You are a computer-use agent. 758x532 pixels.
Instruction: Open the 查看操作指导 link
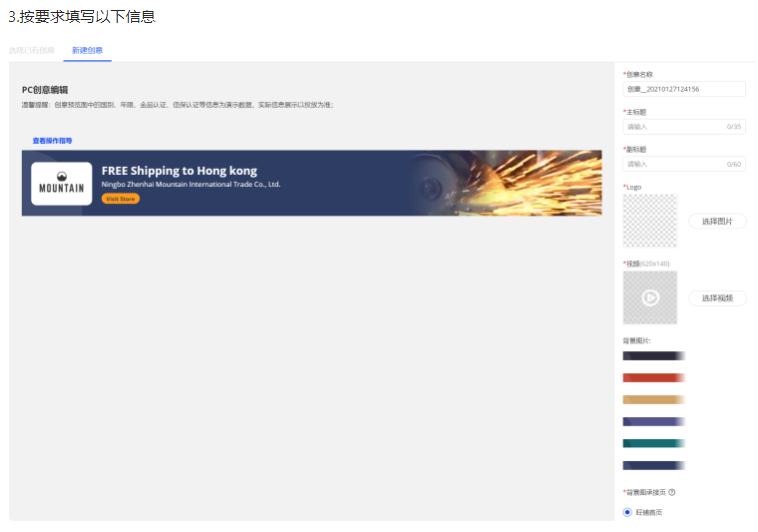(x=52, y=141)
